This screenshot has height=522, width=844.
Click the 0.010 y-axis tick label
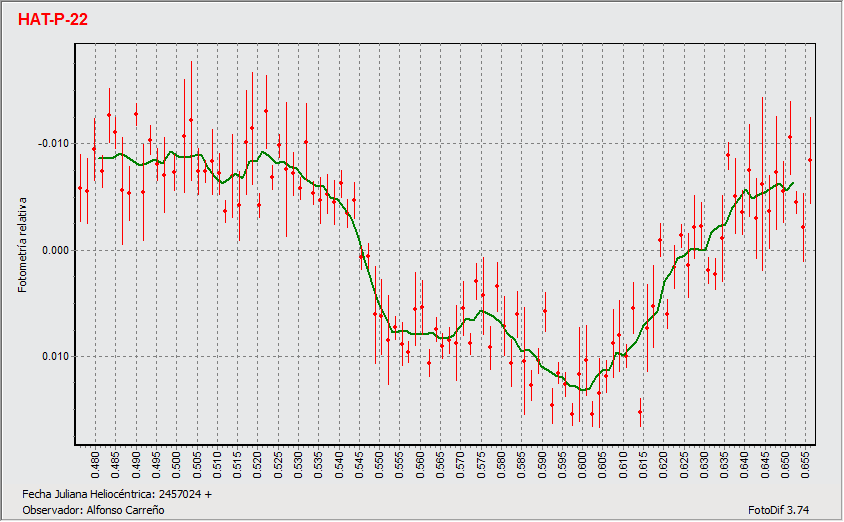pos(55,357)
